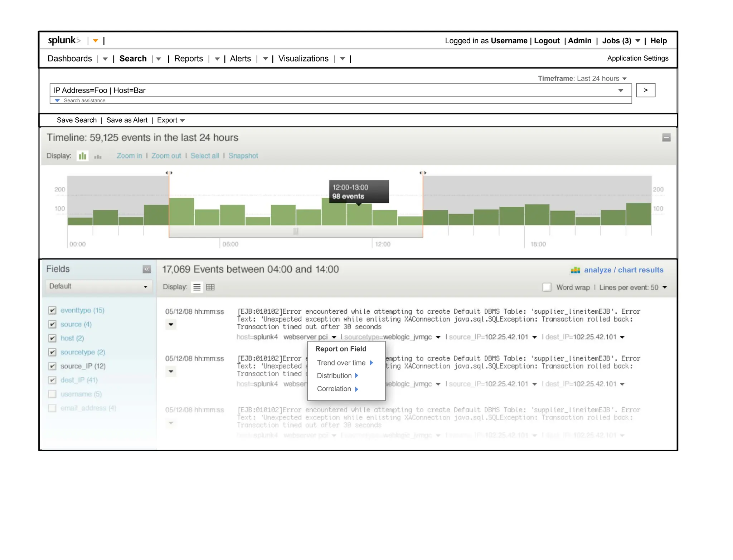
Task: Click the colored chart icon beside analyze
Action: pos(575,270)
